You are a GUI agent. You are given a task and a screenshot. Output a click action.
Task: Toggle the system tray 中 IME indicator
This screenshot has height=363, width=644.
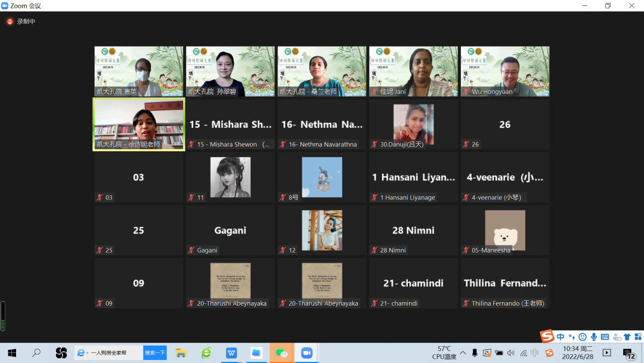tap(535, 353)
